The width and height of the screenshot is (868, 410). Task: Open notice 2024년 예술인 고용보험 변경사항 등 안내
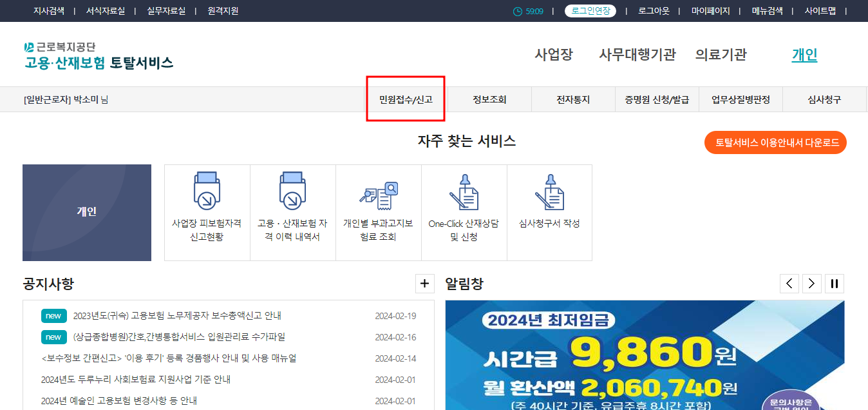(x=119, y=401)
